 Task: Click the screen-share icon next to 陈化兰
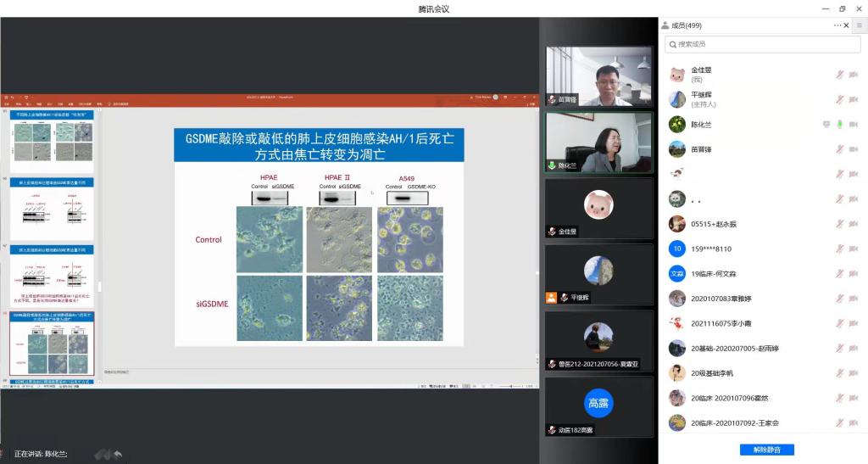click(826, 125)
